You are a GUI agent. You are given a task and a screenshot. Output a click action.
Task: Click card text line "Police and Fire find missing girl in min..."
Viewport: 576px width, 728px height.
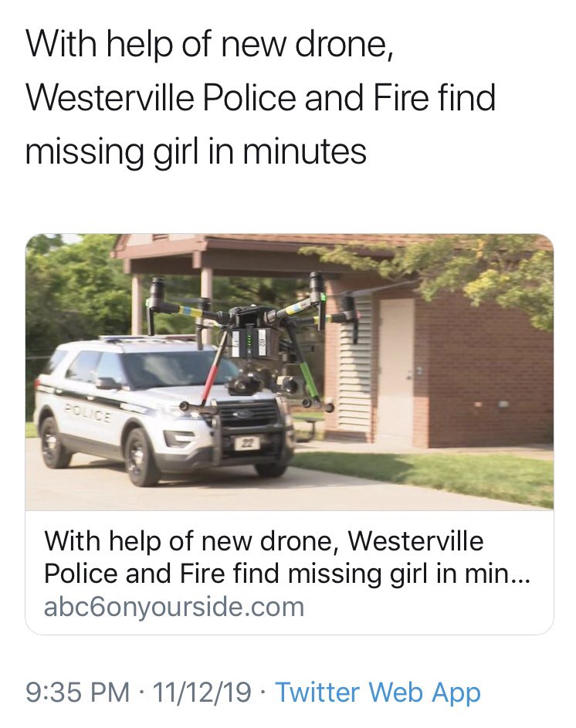coord(286,574)
